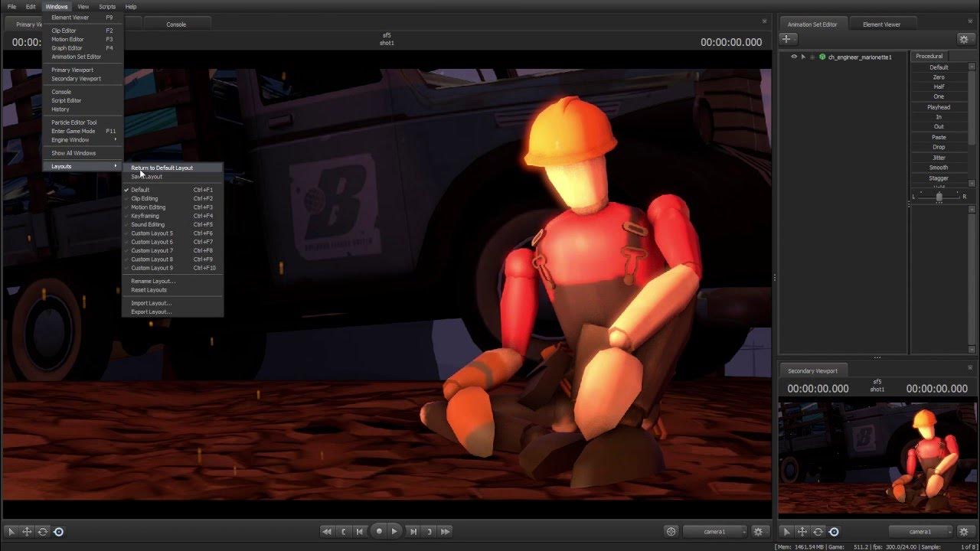The width and height of the screenshot is (980, 551).
Task: Check the Keyframing layout option
Action: click(x=172, y=216)
